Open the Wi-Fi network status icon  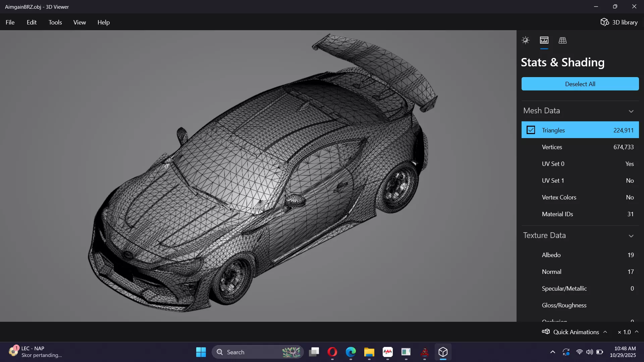[579, 352]
